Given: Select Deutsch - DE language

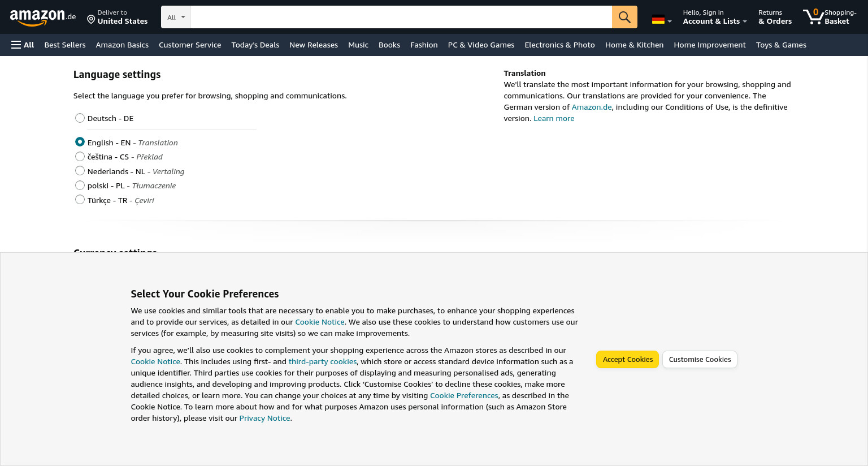Looking at the screenshot, I should coord(80,118).
